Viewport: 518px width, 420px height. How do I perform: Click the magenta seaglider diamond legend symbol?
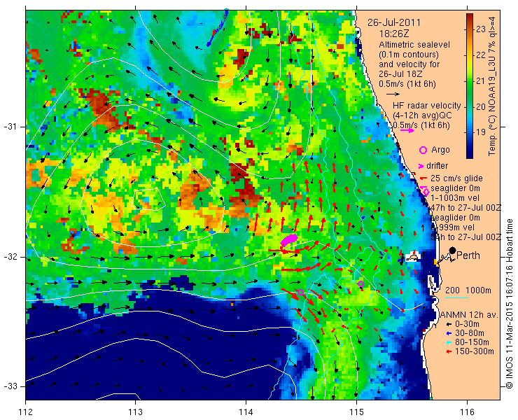pyautogui.click(x=426, y=191)
